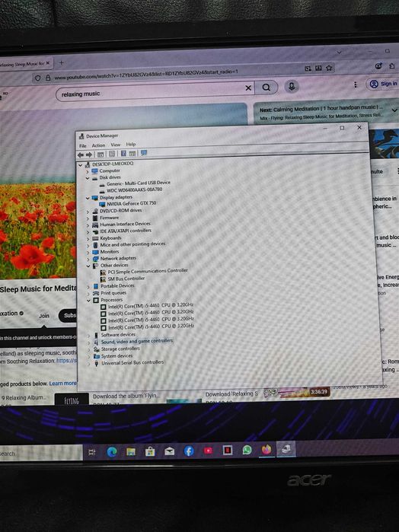Select Human Interface Devices category
Image resolution: width=399 pixels, height=532 pixels.
coord(125,225)
